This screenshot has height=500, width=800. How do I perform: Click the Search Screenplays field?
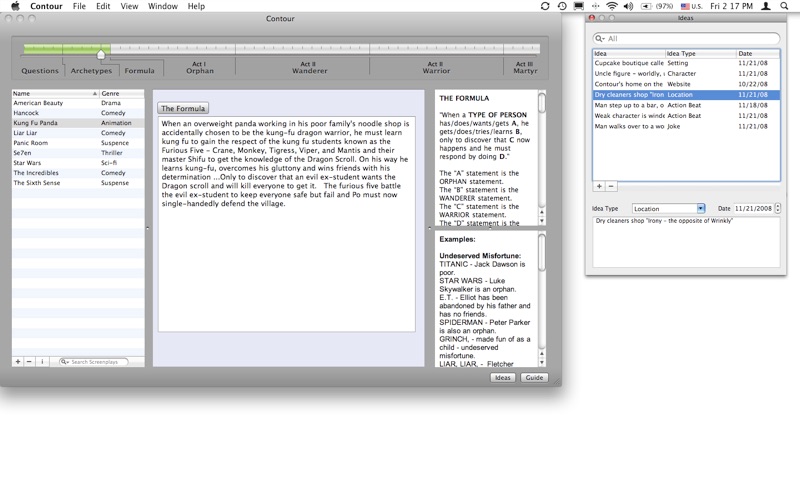94,361
